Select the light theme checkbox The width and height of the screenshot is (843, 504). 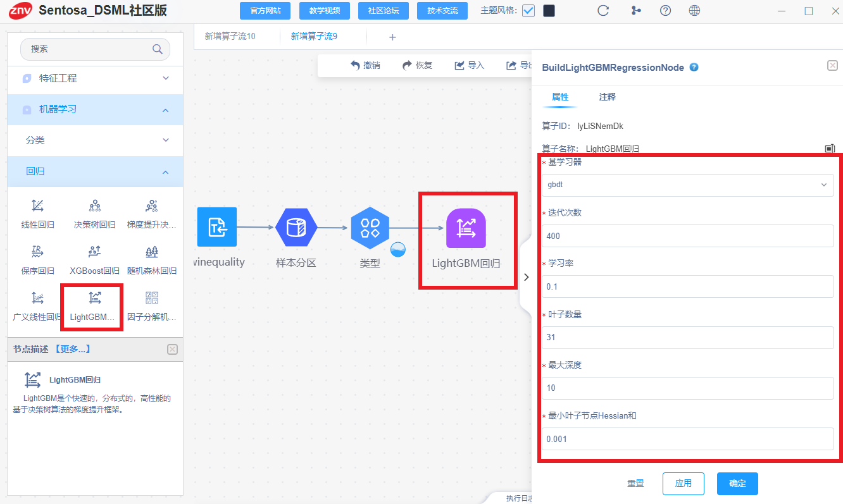click(x=528, y=11)
